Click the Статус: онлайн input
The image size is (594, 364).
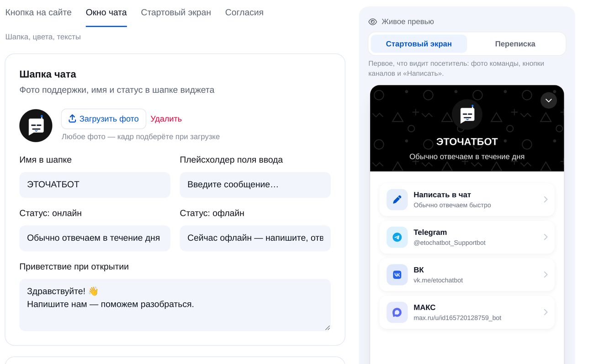95,238
